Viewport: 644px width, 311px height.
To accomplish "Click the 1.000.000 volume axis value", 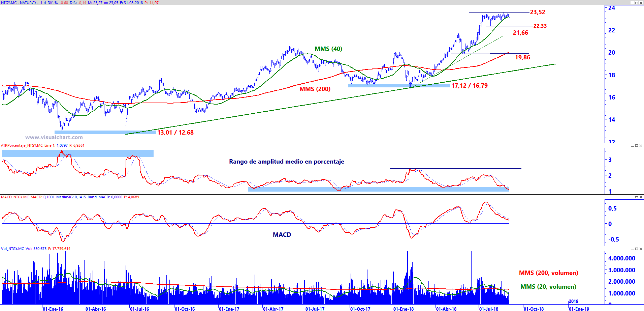I will tap(622, 293).
